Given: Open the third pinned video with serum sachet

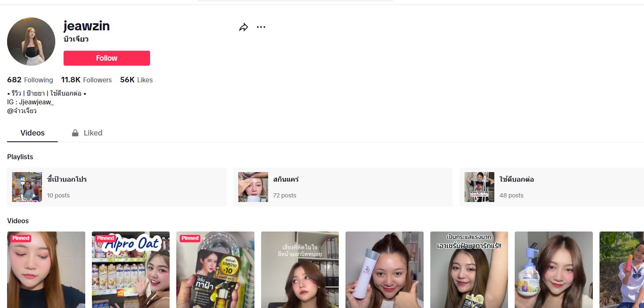Looking at the screenshot, I should [215, 270].
